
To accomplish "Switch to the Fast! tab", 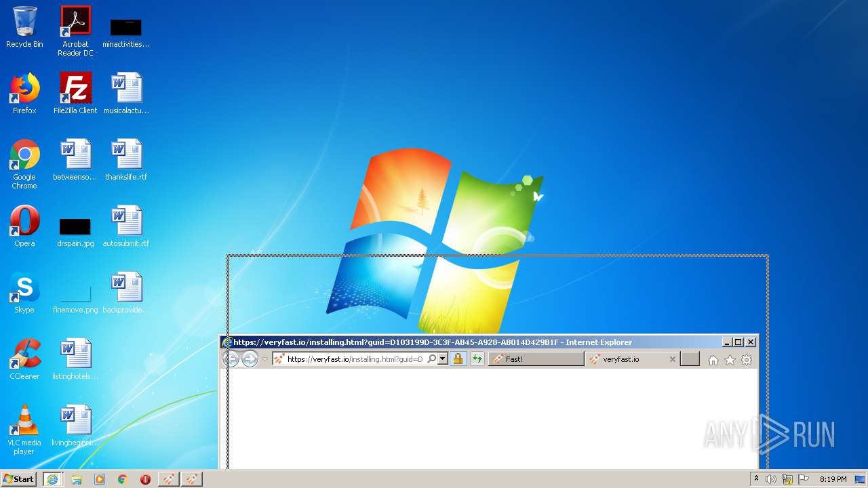I will [536, 359].
